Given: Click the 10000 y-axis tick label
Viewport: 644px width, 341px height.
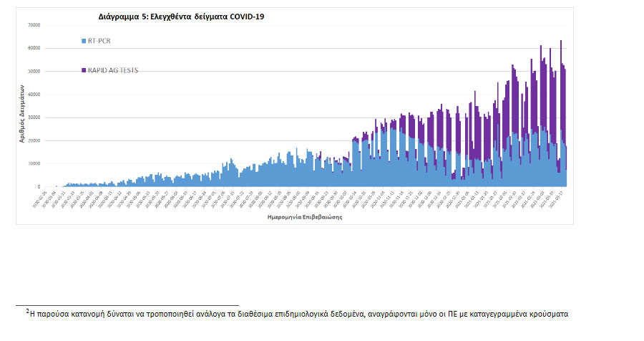Looking at the screenshot, I should 33,163.
